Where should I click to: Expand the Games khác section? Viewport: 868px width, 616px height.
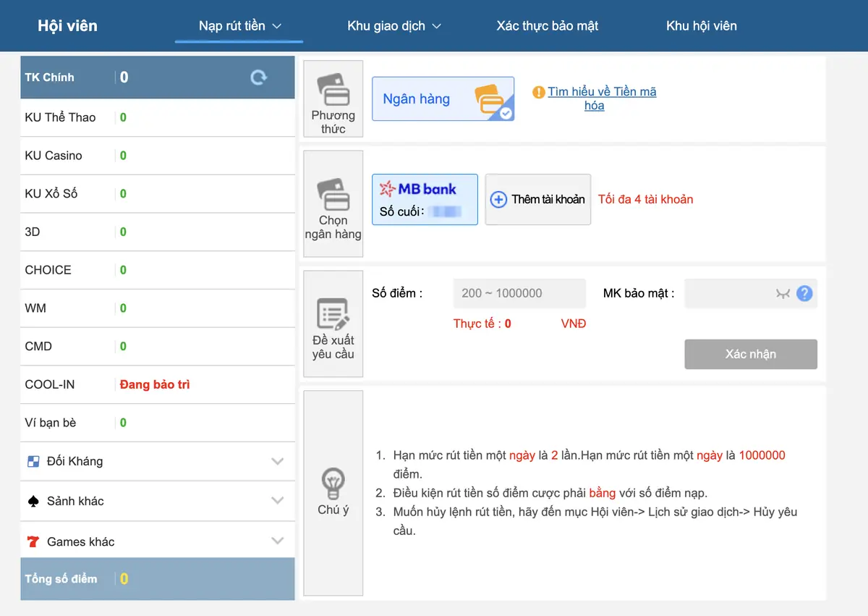pos(277,541)
